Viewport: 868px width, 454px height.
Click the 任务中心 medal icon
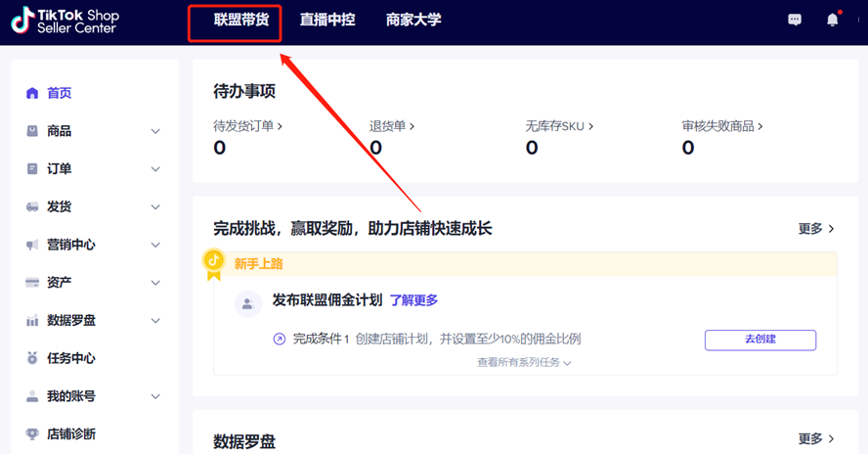pos(32,358)
